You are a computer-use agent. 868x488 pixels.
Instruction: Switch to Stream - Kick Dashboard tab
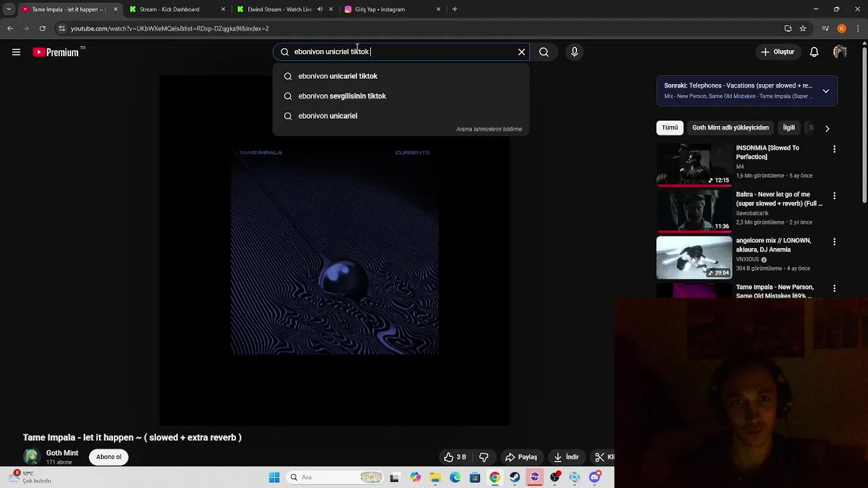pyautogui.click(x=175, y=9)
